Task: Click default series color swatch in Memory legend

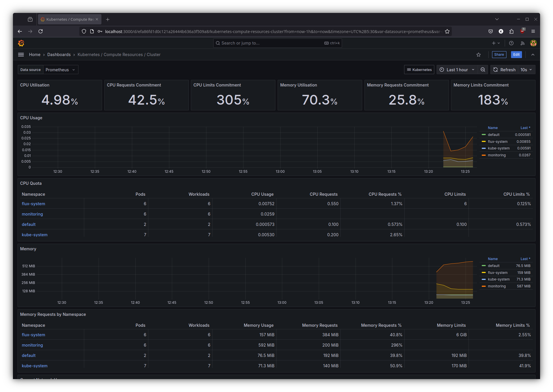Action: tap(484, 266)
